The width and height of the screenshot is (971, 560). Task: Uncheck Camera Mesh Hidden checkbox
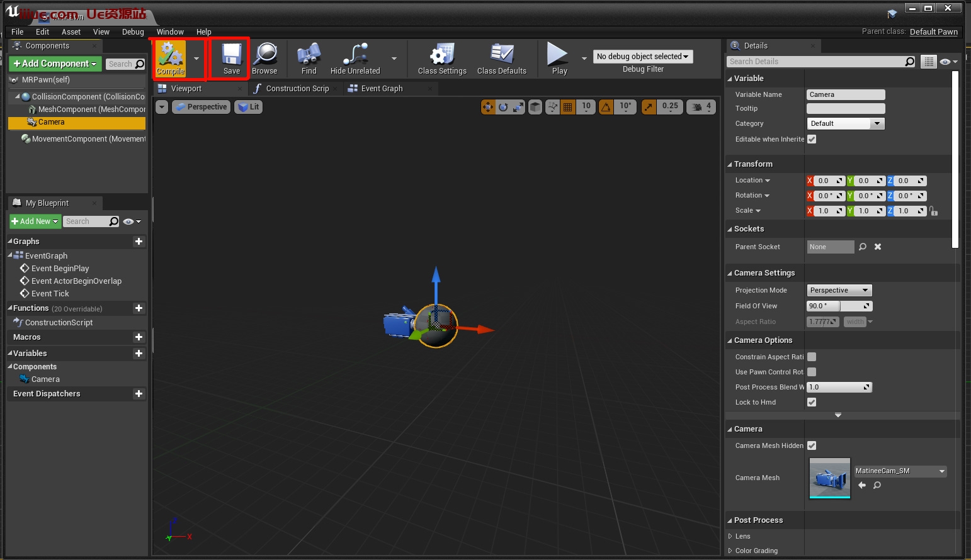tap(812, 445)
